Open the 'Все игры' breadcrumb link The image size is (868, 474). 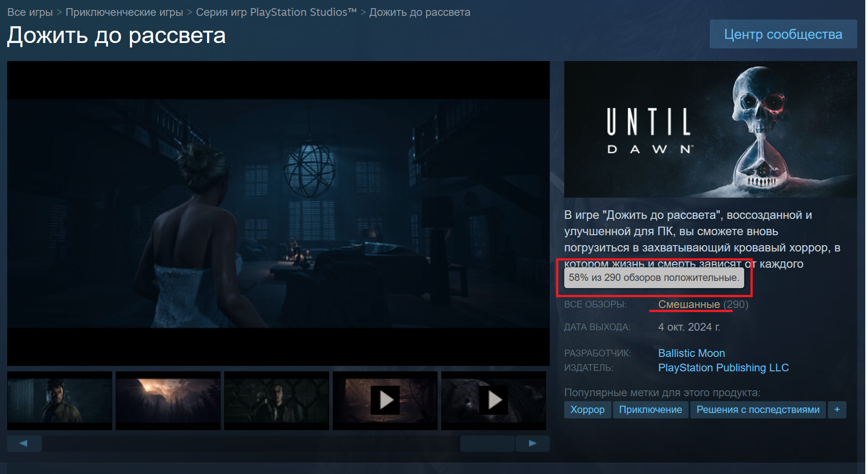pos(30,12)
